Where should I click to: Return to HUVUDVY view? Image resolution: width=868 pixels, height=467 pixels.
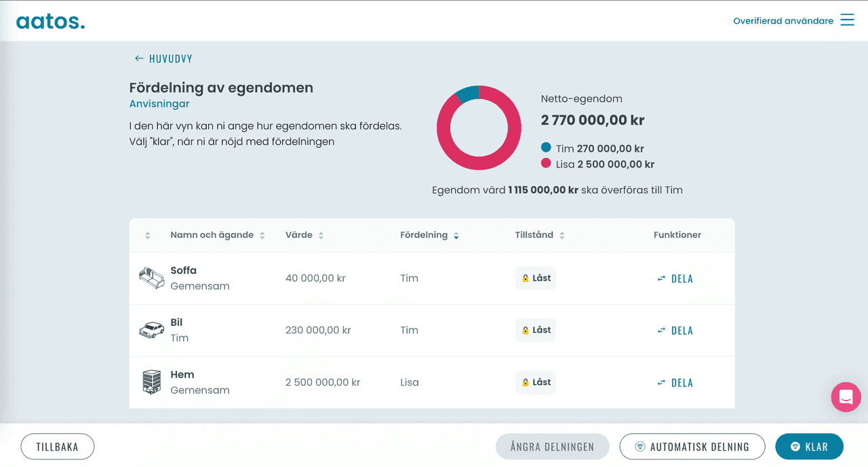(x=170, y=58)
